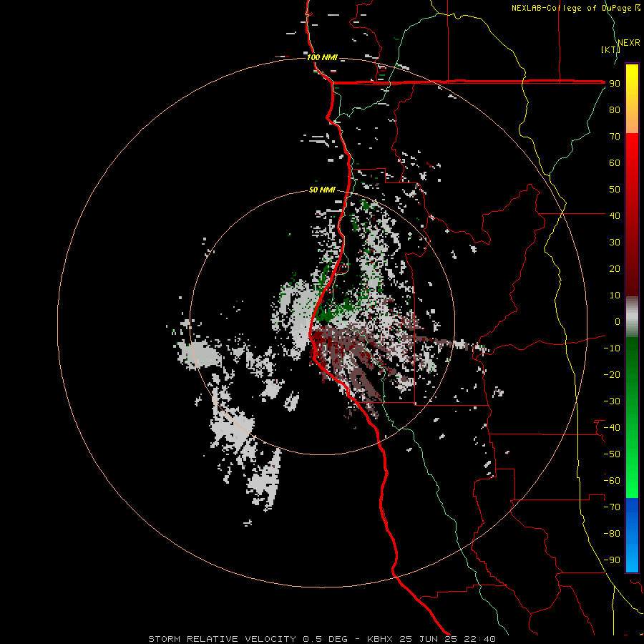Click the "0" value on velocity scale
This screenshot has width=644, height=644.
(618, 321)
